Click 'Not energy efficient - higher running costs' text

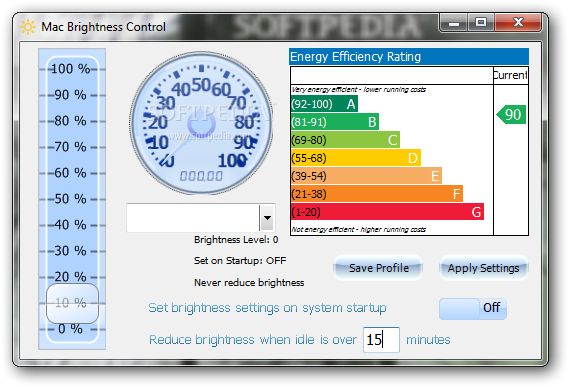pyautogui.click(x=359, y=229)
